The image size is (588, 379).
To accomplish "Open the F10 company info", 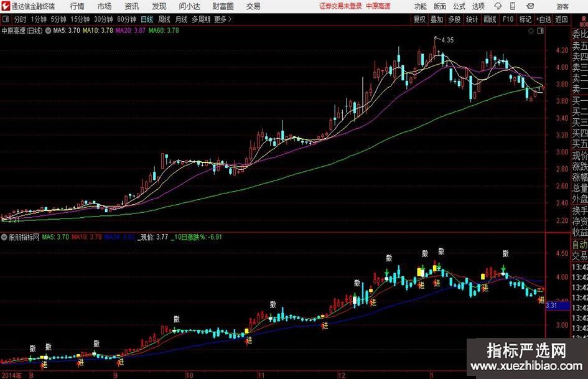I will coord(508,19).
